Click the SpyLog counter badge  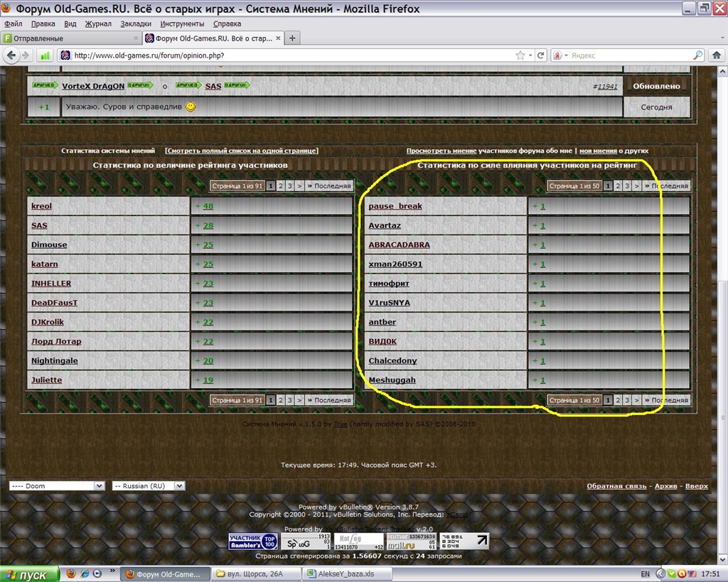pos(306,541)
